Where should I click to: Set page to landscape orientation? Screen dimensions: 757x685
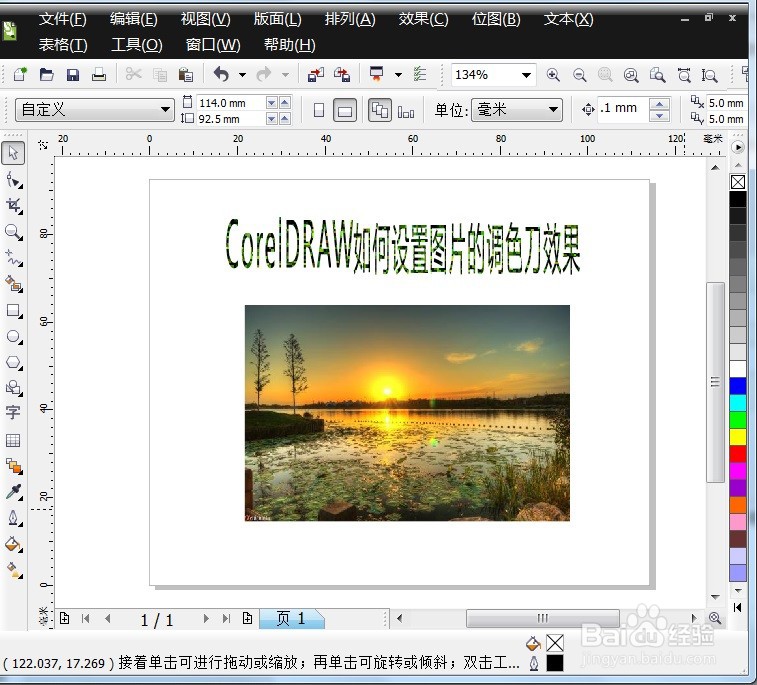click(345, 111)
